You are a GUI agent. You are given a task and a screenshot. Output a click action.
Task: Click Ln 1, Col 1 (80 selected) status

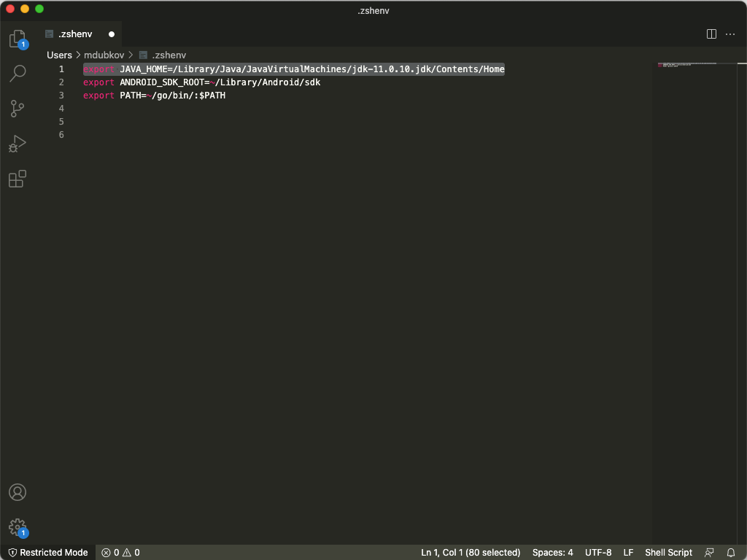click(471, 553)
